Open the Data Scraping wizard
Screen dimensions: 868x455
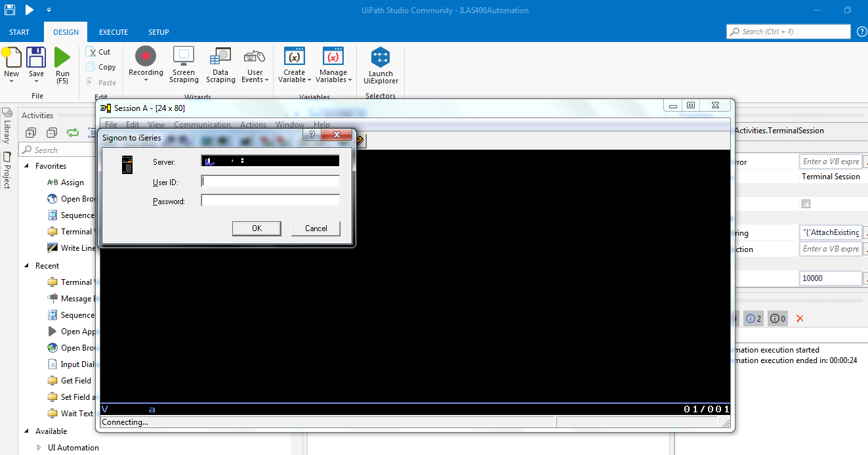220,56
